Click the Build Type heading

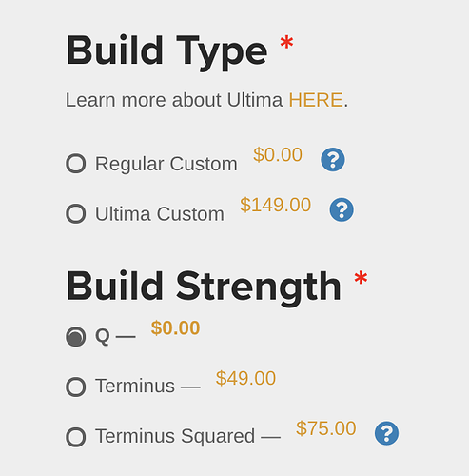click(x=166, y=51)
